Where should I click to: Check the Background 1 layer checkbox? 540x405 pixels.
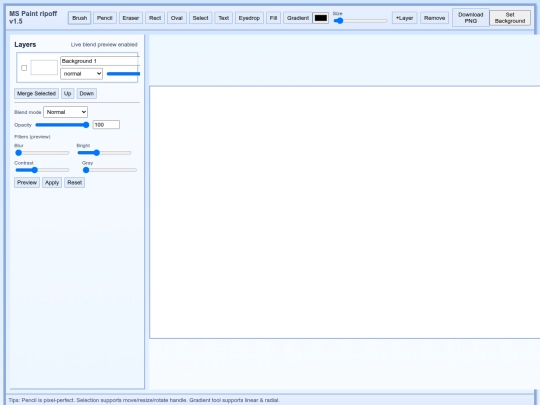pyautogui.click(x=24, y=68)
